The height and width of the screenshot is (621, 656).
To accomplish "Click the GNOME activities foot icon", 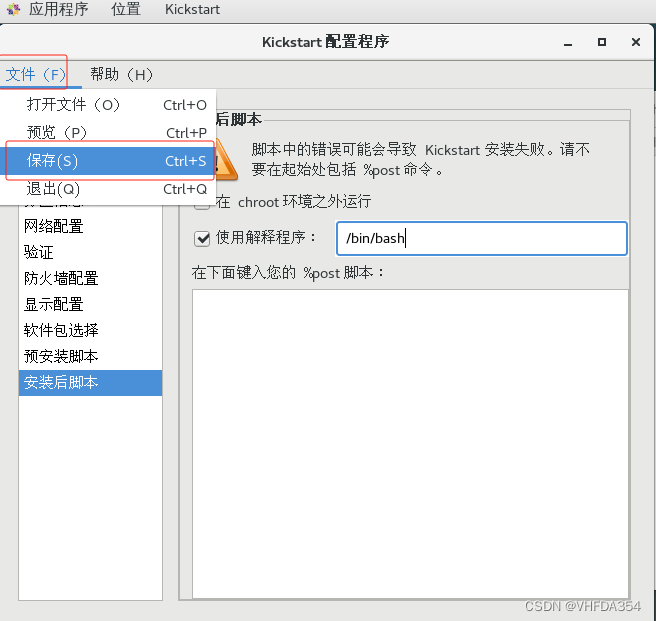I will pyautogui.click(x=13, y=9).
